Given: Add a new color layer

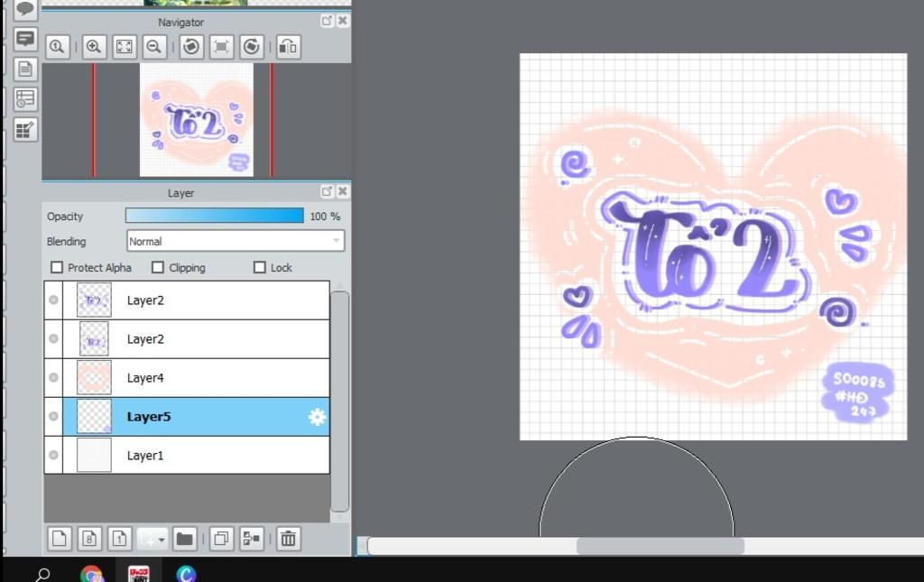Looking at the screenshot, I should 60,539.
